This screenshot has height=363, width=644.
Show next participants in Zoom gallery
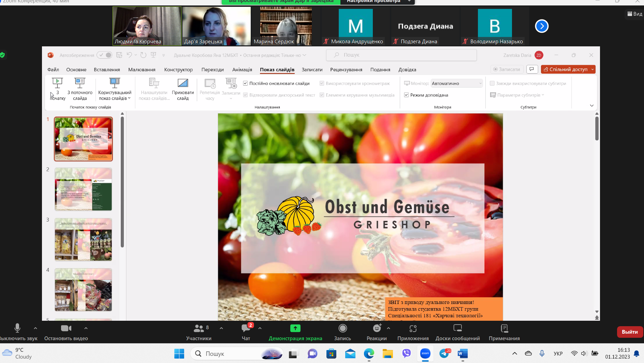point(542,26)
